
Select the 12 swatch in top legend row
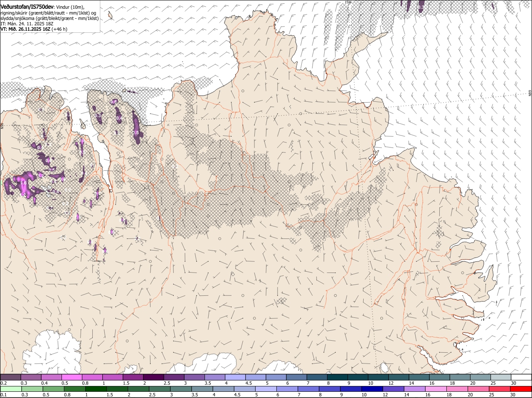[399, 377]
